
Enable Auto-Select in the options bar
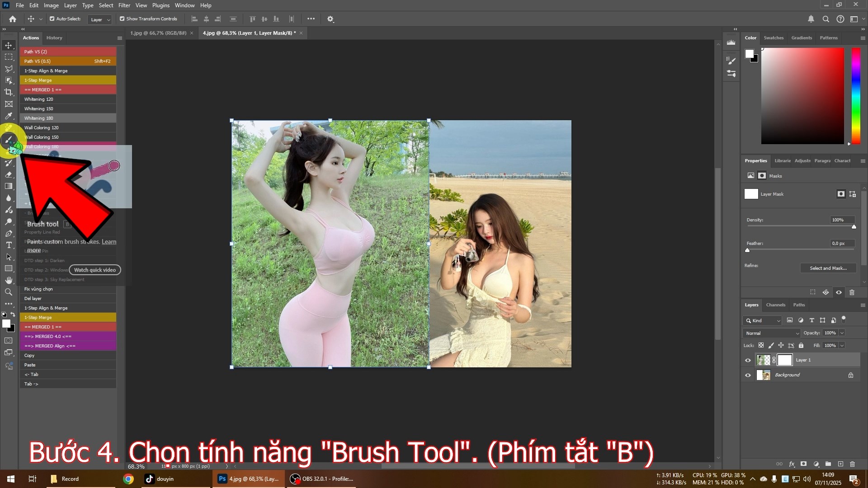[52, 19]
